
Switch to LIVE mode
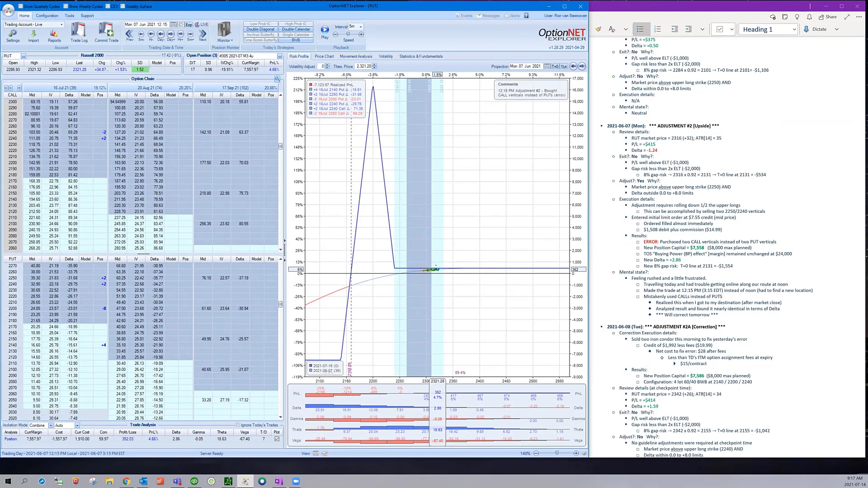202,24
